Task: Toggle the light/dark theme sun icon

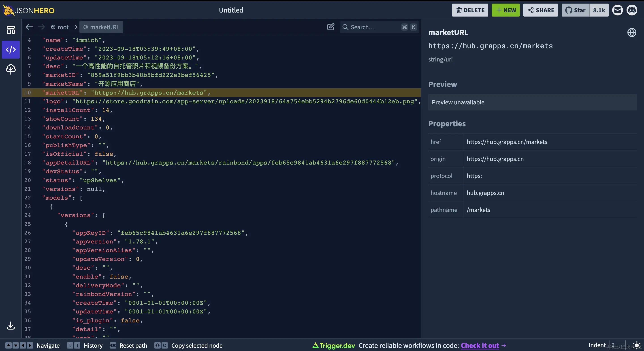Action: click(x=636, y=345)
